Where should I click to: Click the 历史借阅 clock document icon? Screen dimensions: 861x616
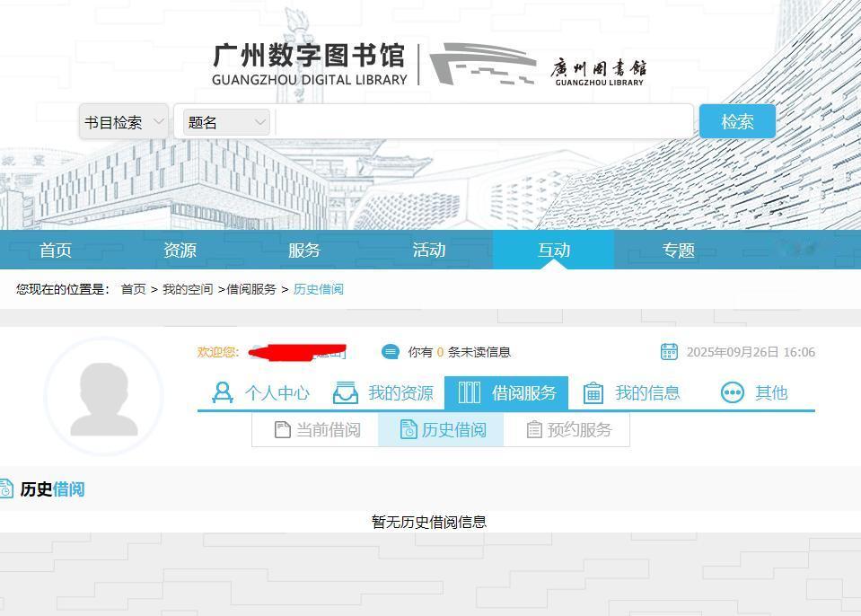pyautogui.click(x=409, y=429)
